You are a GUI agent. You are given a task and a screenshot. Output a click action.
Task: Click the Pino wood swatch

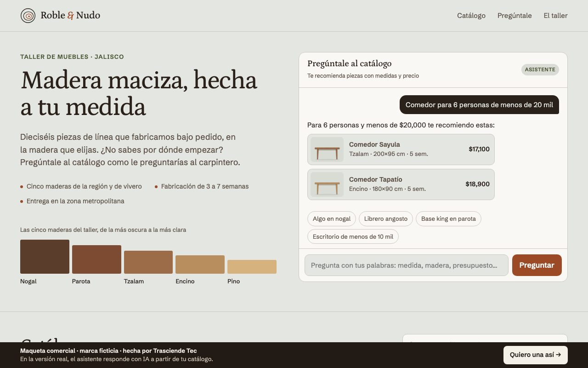[x=252, y=267]
